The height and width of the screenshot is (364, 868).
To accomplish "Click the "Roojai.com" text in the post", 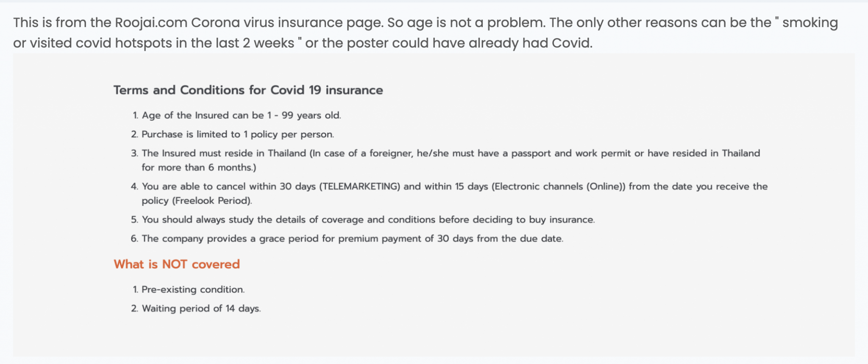I will pyautogui.click(x=151, y=22).
